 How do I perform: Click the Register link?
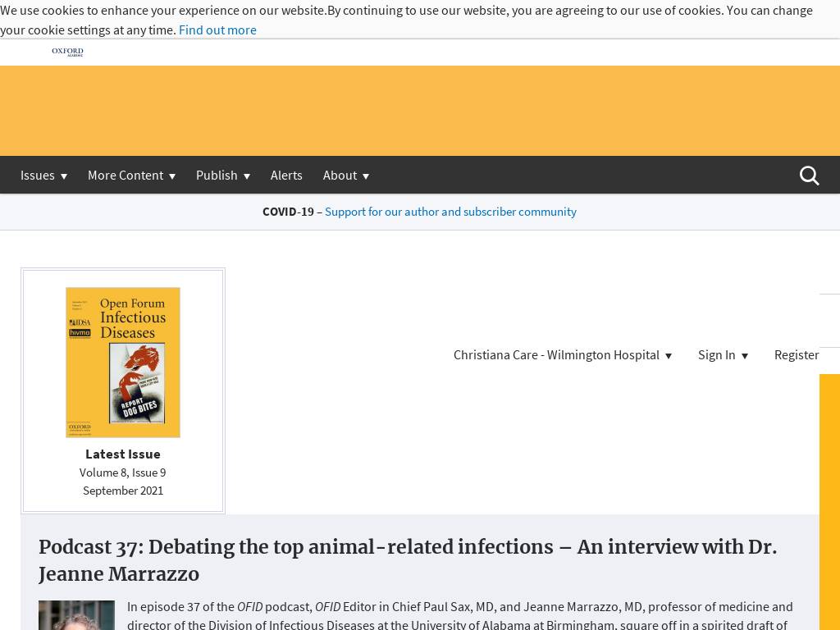pyautogui.click(x=796, y=354)
